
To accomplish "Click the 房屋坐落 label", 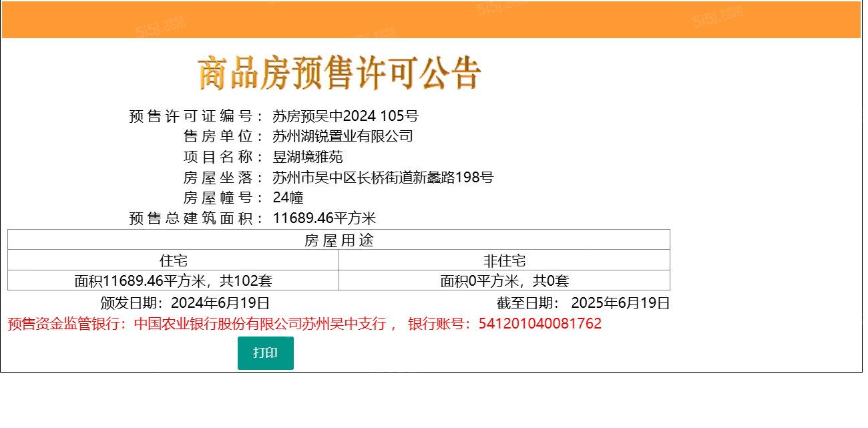I will (x=224, y=178).
